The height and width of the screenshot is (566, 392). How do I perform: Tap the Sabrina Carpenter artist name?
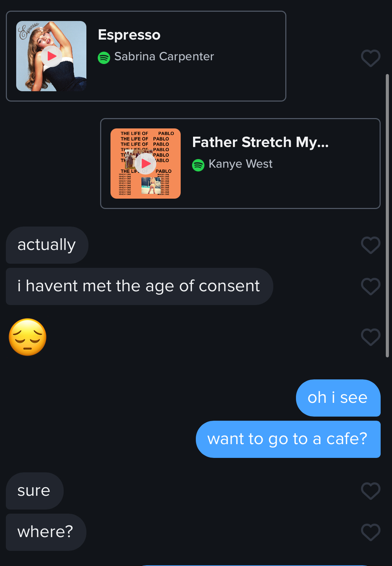(164, 56)
